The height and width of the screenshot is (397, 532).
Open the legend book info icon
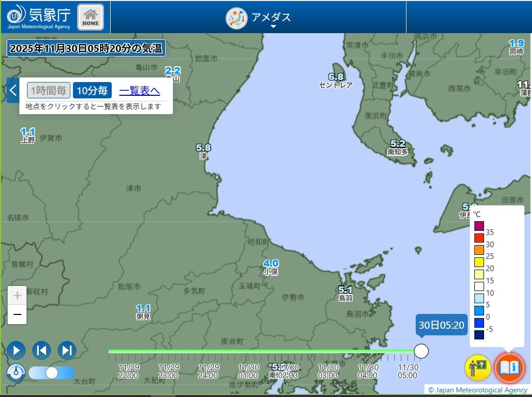[509, 367]
